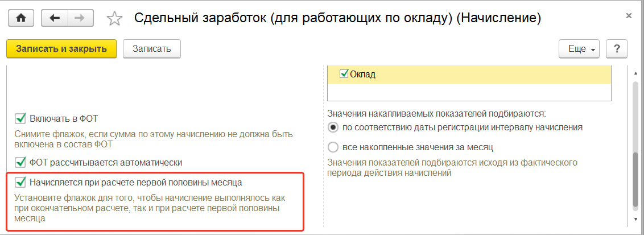Go forward with the right arrow
644x235 pixels.
click(x=81, y=18)
